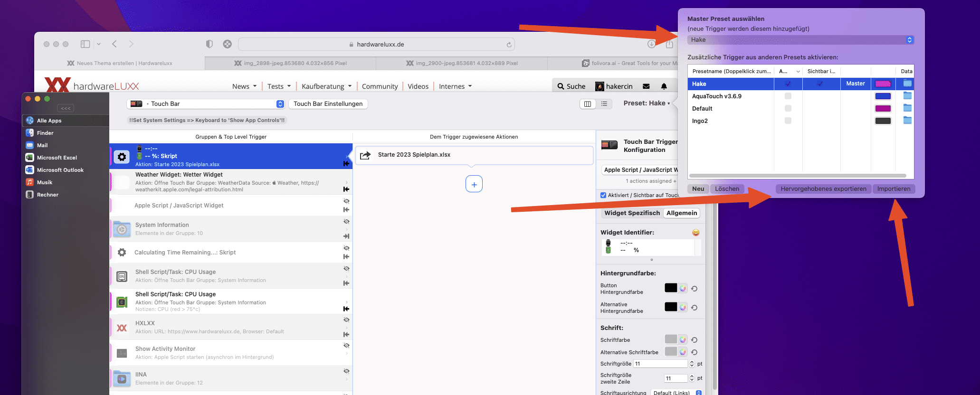Click the System Information group folder icon
This screenshot has height=395, width=980.
122,229
